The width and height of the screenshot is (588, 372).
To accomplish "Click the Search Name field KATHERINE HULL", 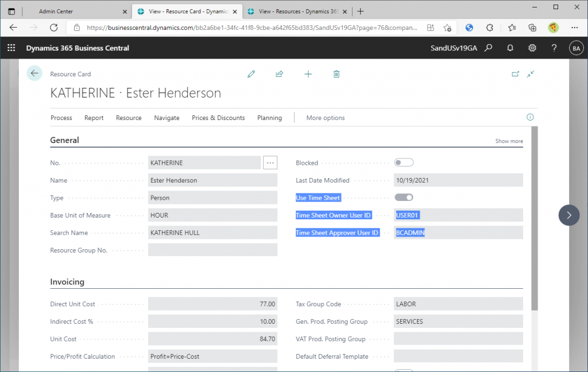I will coord(212,232).
